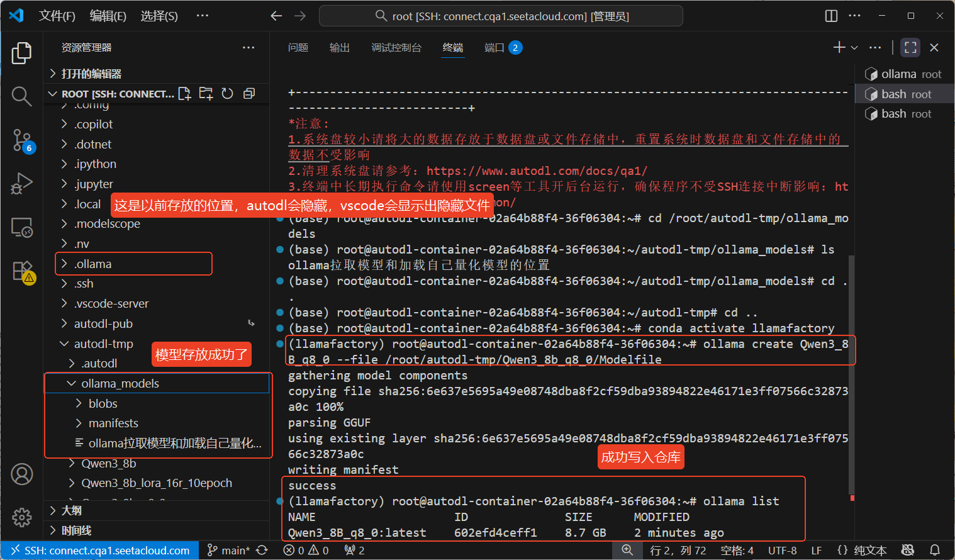Collapse all folders in explorer

tap(249, 94)
